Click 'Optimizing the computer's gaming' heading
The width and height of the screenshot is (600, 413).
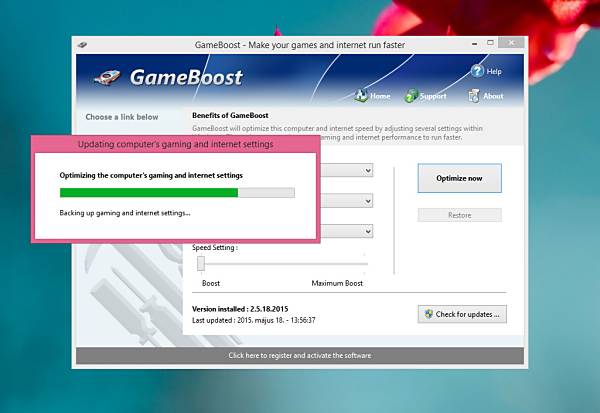[x=151, y=175]
